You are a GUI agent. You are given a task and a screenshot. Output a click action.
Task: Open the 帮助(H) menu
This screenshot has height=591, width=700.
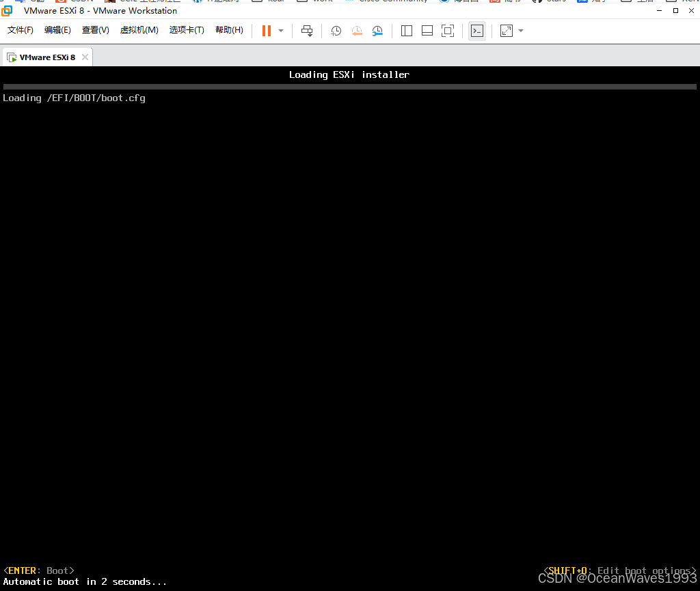[x=229, y=30]
